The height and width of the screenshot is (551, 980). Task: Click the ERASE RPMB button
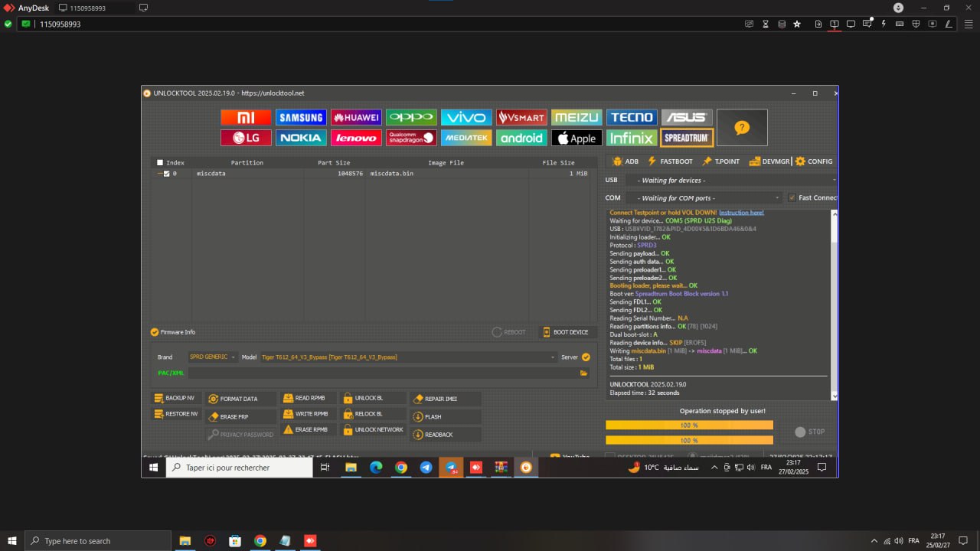click(306, 429)
